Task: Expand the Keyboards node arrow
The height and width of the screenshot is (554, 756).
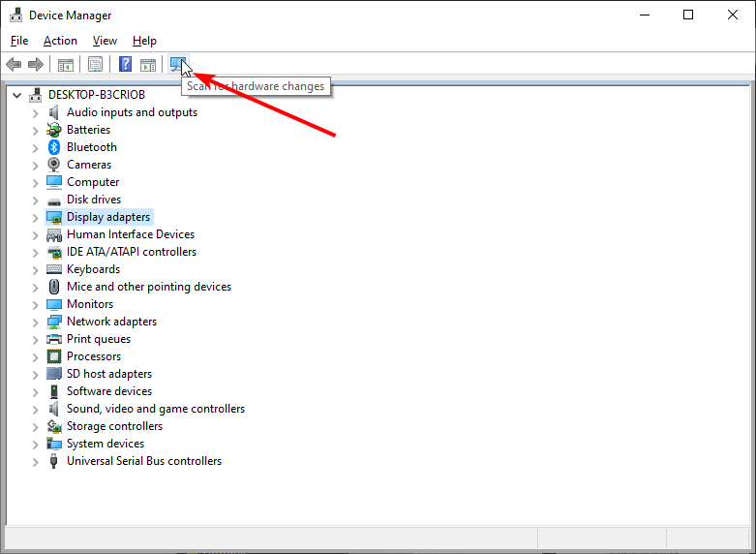Action: pos(35,269)
